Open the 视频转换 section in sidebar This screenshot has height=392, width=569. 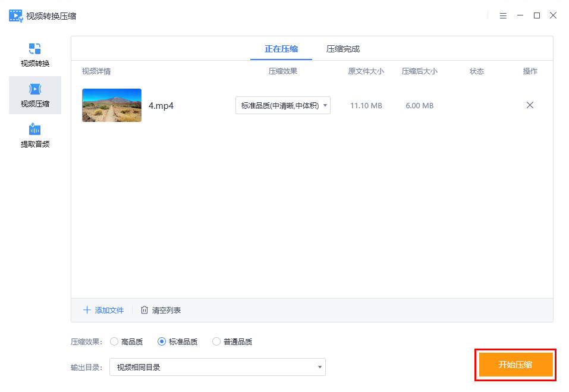click(x=35, y=55)
